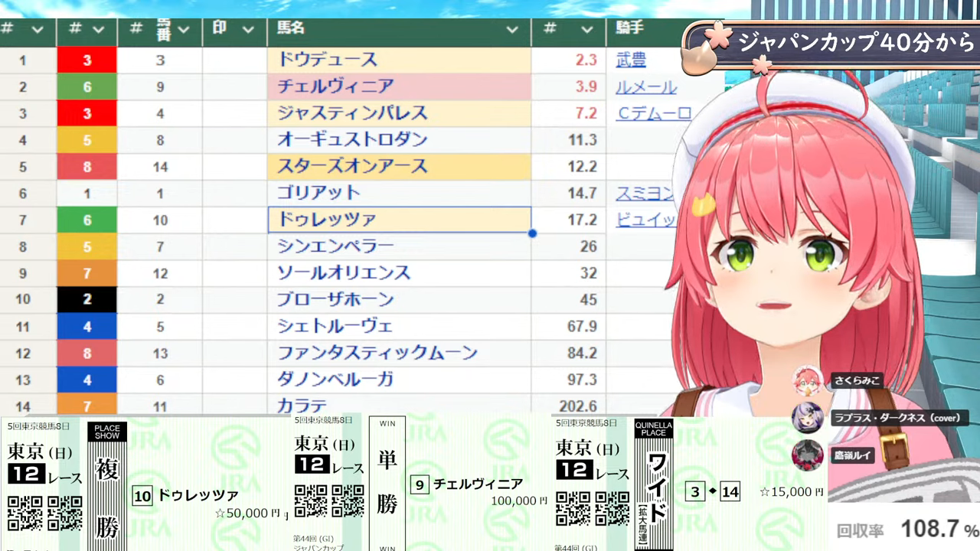This screenshot has width=980, height=551.
Task: Click fill handle of selected ドゥレッツァ cell
Action: [x=532, y=233]
